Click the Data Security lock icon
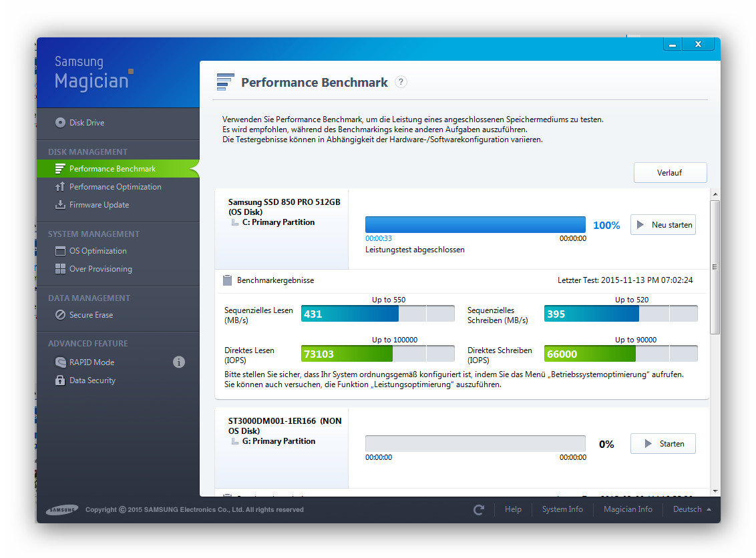 [60, 380]
